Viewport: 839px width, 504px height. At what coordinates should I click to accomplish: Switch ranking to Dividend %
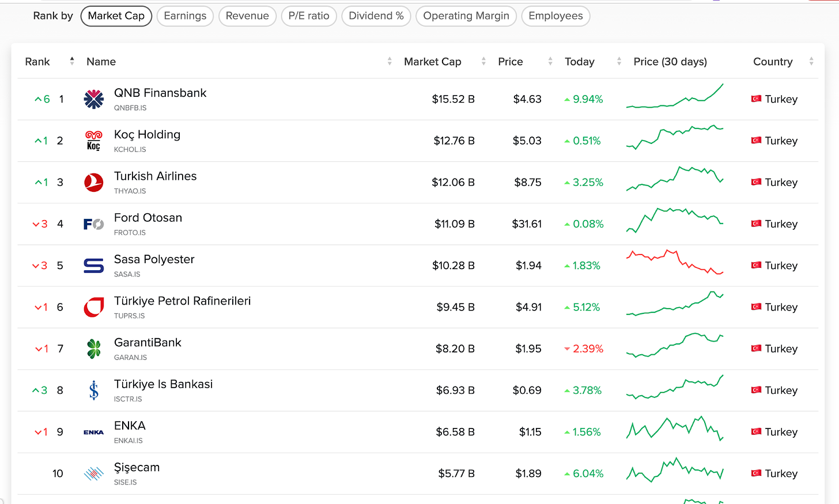376,16
